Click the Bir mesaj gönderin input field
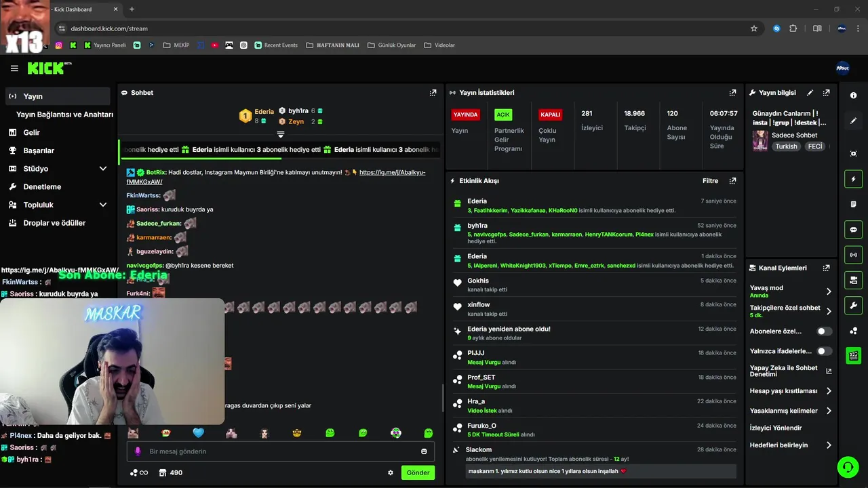Screen dimensions: 868x488 [x=281, y=451]
